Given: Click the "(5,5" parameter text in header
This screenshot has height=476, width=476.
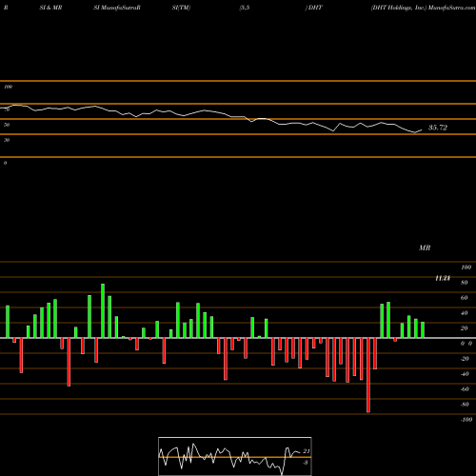Looking at the screenshot, I should tap(245, 8).
